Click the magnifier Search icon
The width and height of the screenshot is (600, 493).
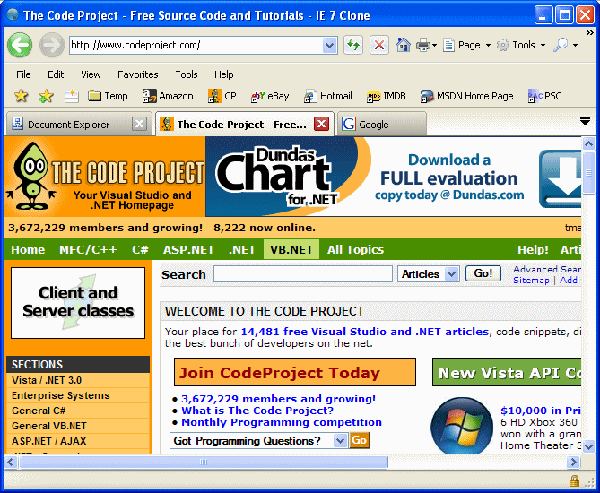(x=561, y=45)
